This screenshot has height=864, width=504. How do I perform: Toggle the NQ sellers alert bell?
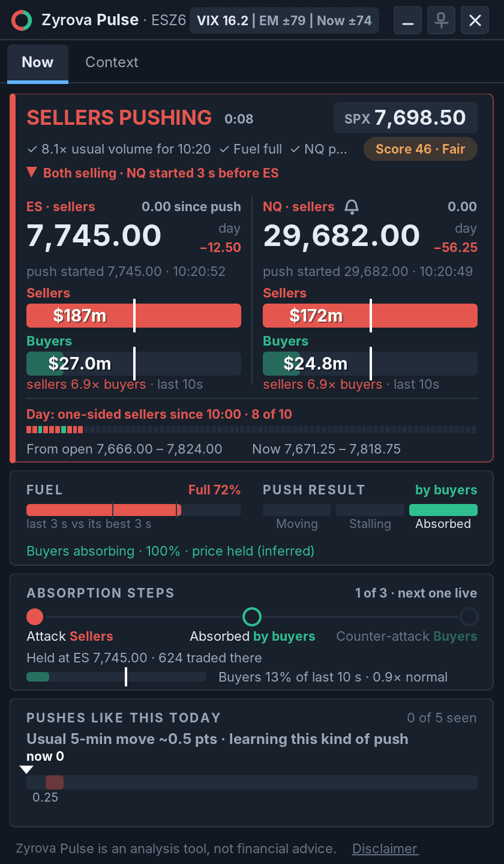click(x=352, y=207)
